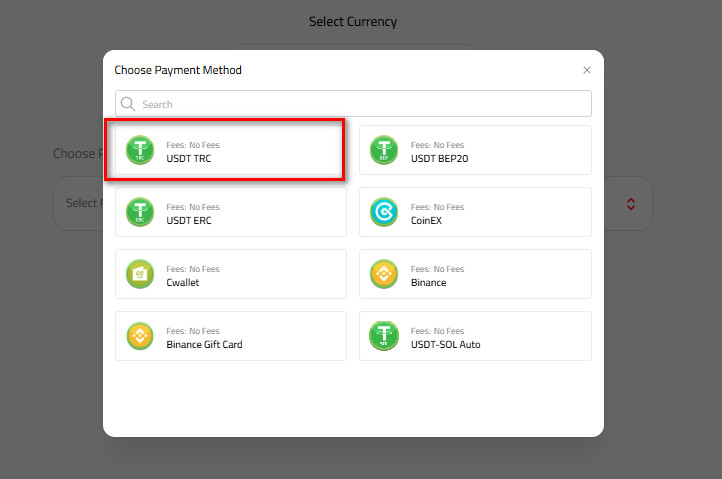
Task: Select the USDT BEP20 label
Action: (439, 158)
